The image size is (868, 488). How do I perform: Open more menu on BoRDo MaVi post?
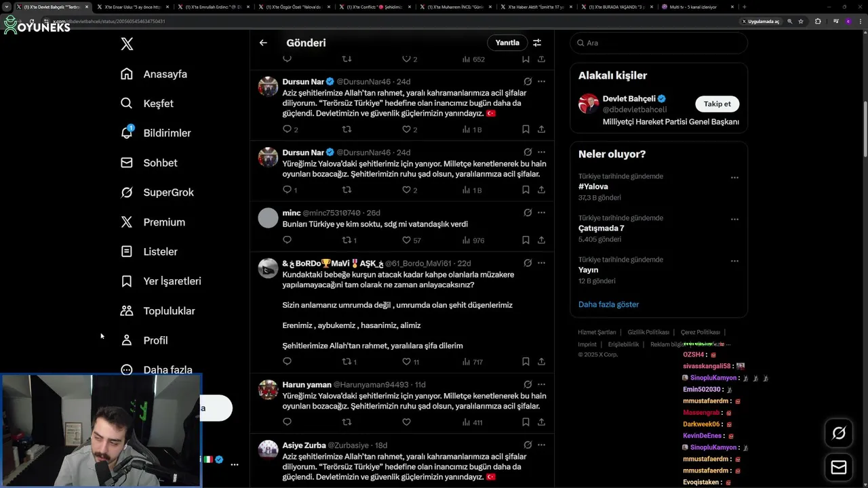point(541,263)
